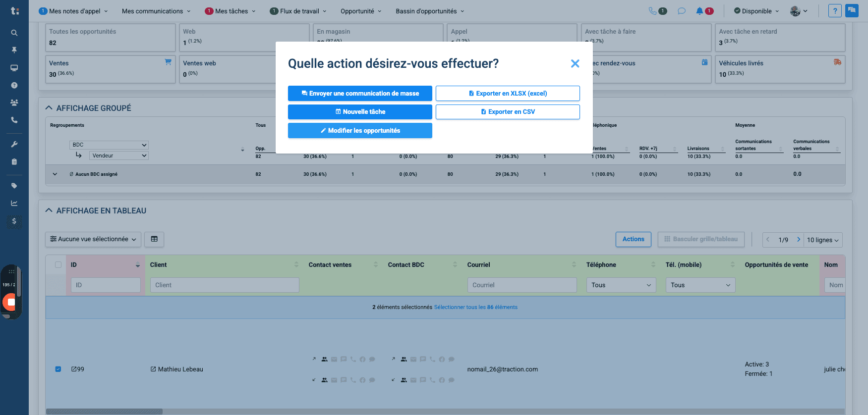The height and width of the screenshot is (415, 868).
Task: Click the truck icon on Véhicules livrés card
Action: tap(837, 62)
